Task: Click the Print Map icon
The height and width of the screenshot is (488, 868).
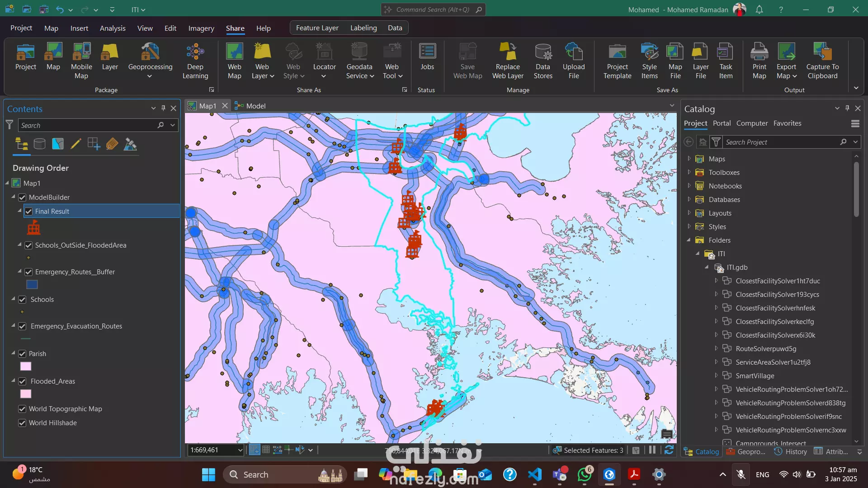Action: click(x=759, y=61)
